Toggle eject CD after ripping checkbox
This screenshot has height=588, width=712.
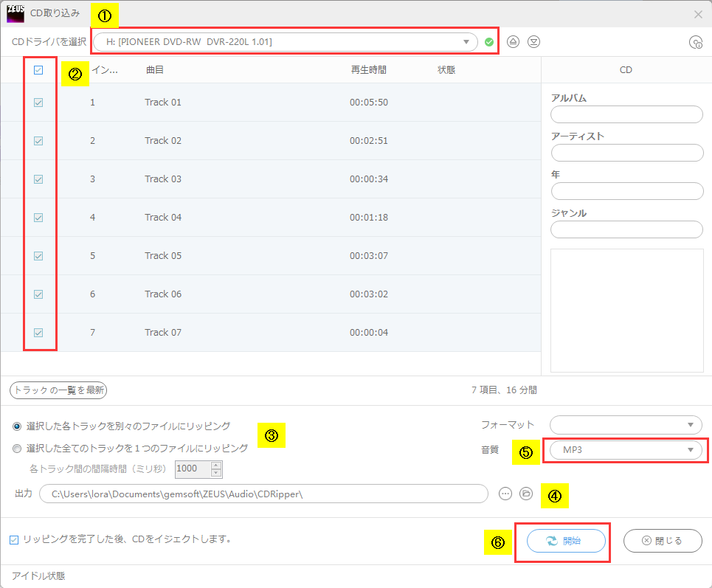[x=14, y=540]
